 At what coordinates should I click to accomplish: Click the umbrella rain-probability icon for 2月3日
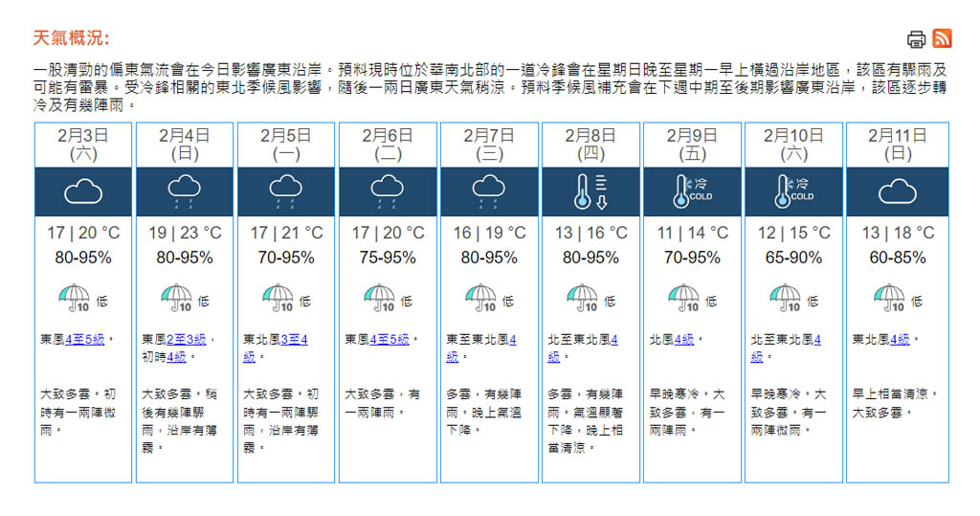(x=75, y=299)
